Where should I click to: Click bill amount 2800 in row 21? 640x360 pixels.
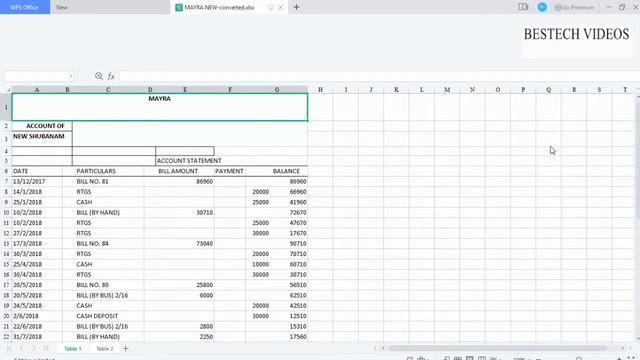click(x=179, y=327)
